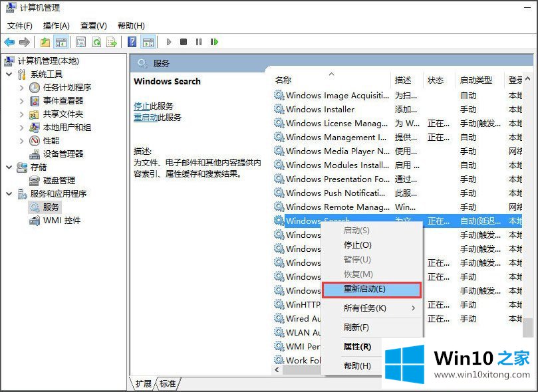
Task: Select the Windows Remote Manag... service row
Action: (398, 207)
